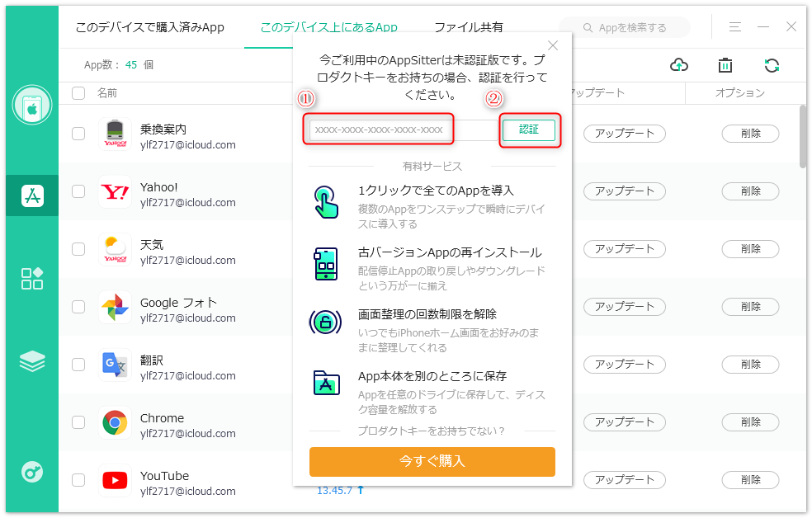
Task: Click the Appを検索する search field
Action: coord(625,27)
